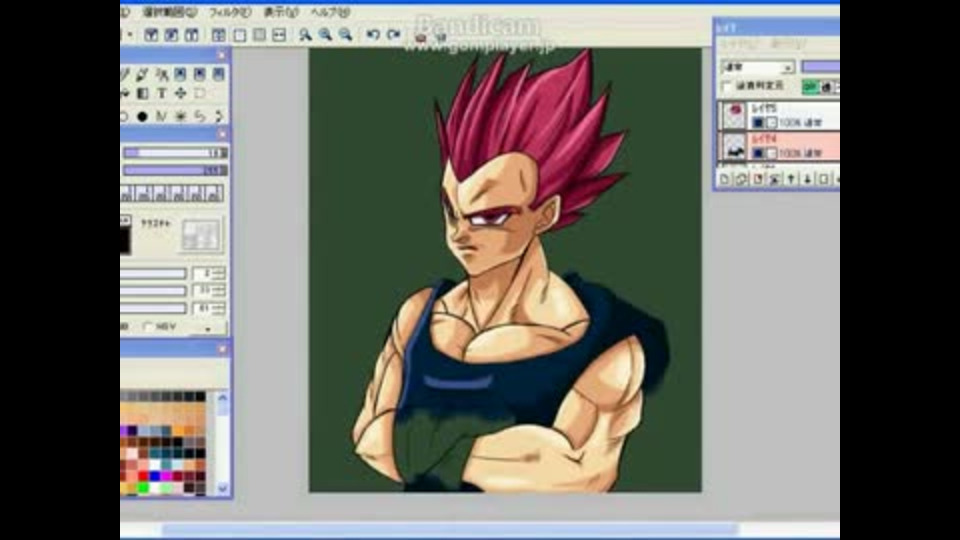Open the 表示 (View) menu
Screen dimensions: 960x540
click(x=280, y=12)
